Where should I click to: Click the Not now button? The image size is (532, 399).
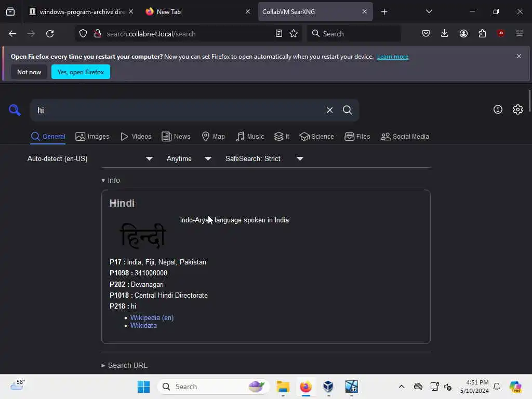(x=29, y=72)
